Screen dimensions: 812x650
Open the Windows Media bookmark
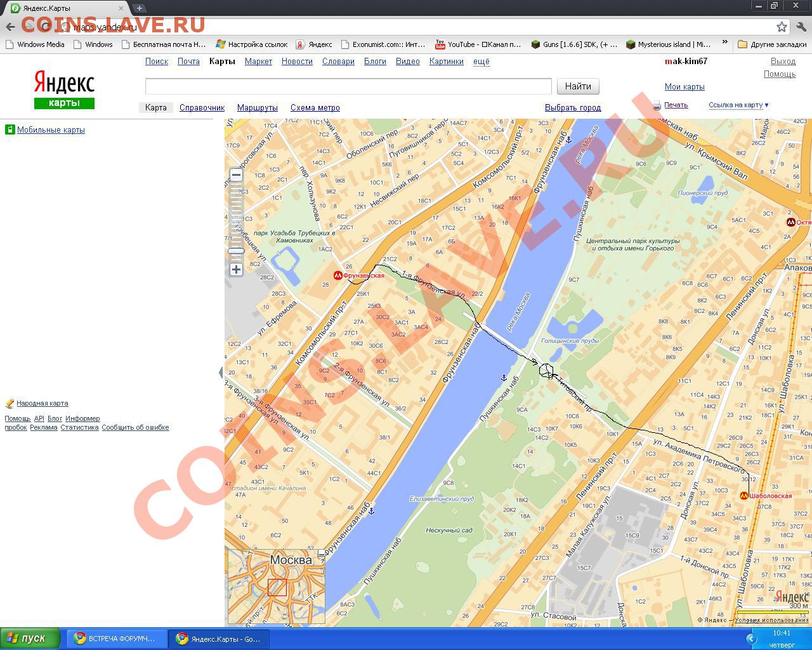(x=35, y=44)
